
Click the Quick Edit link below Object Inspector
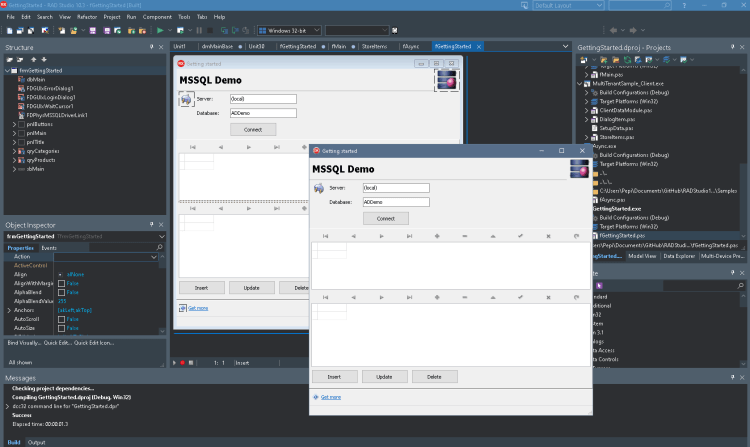coord(57,343)
